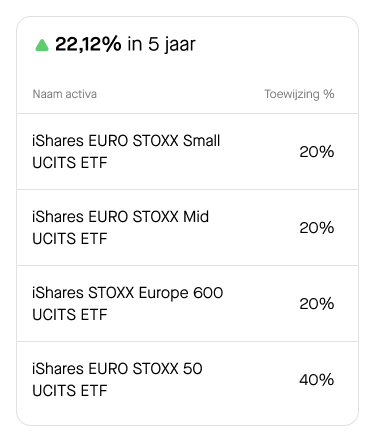
Task: Click 'UCITS ETF' text under EURO STOXX 50
Action: [x=70, y=391]
